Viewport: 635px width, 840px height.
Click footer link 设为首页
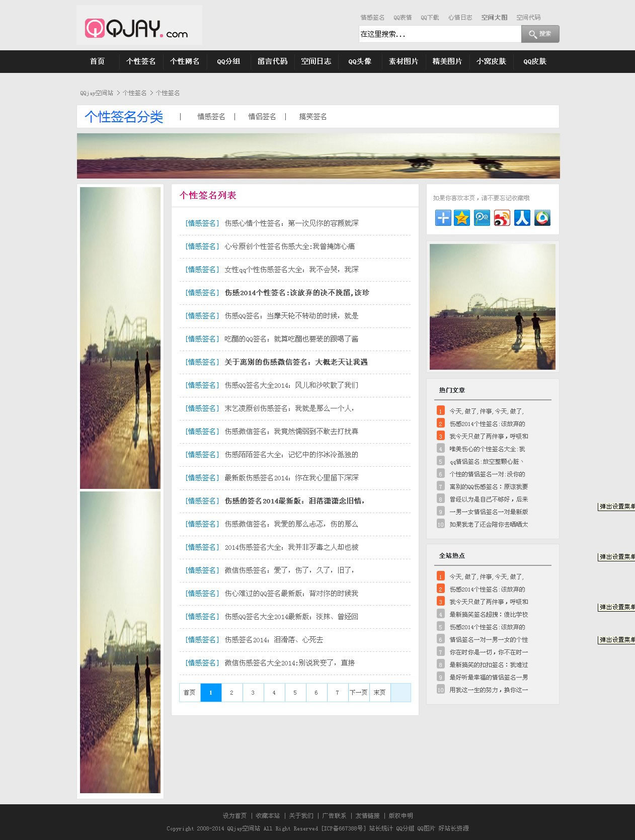235,816
